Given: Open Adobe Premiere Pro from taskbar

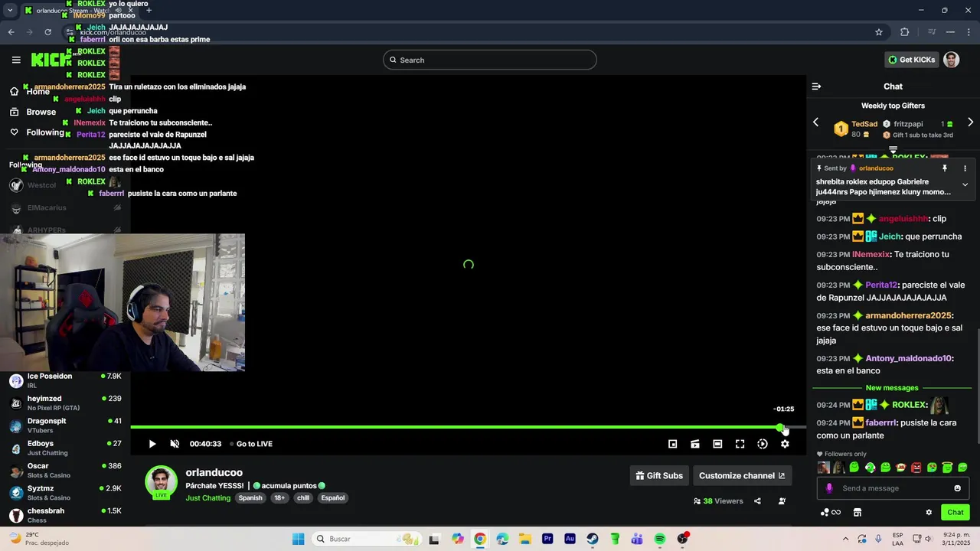Looking at the screenshot, I should coord(547,539).
